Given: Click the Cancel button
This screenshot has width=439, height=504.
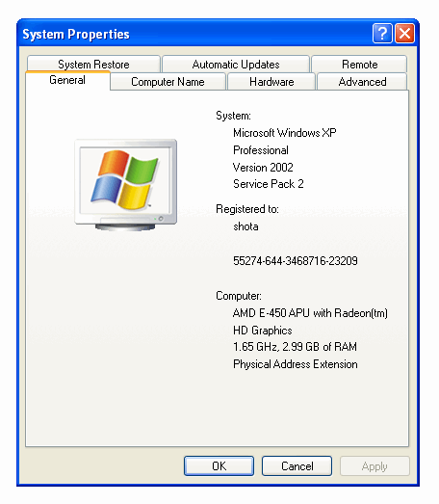Looking at the screenshot, I should point(297,465).
